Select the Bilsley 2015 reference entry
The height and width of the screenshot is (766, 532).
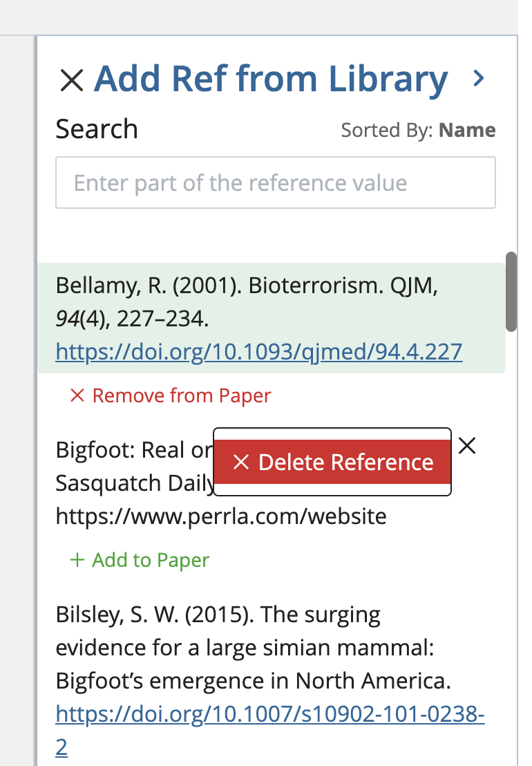(252, 648)
